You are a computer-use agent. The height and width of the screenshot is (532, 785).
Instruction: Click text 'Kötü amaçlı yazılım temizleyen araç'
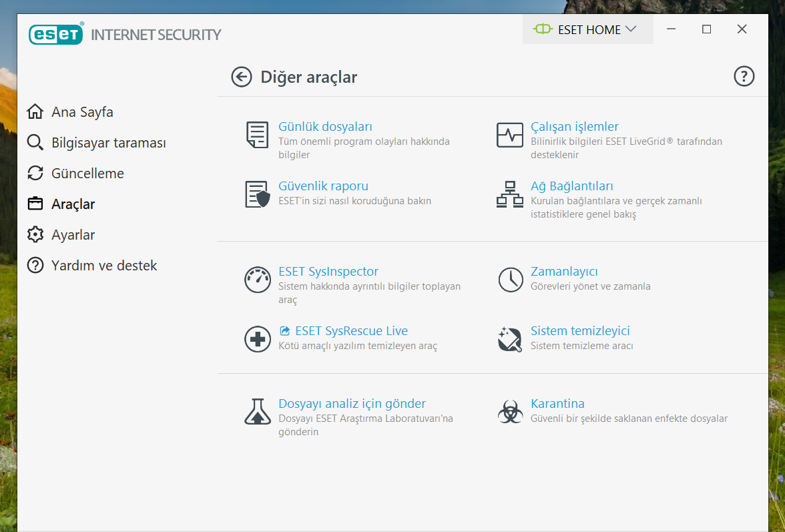coord(358,346)
